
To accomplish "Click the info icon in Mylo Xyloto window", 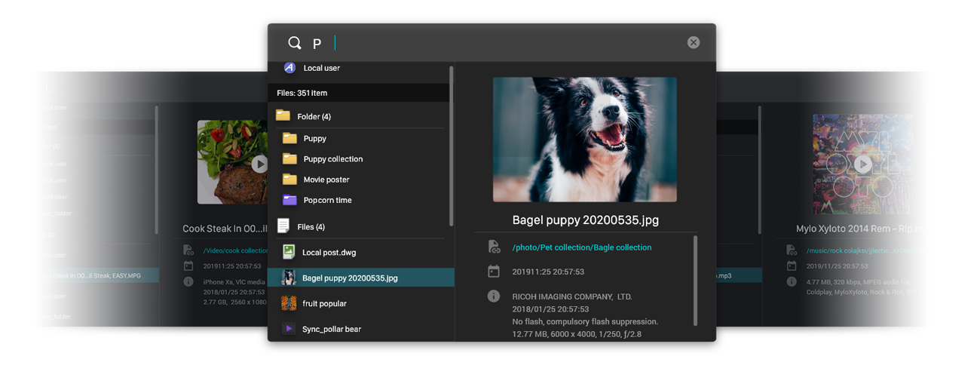I will tap(792, 281).
